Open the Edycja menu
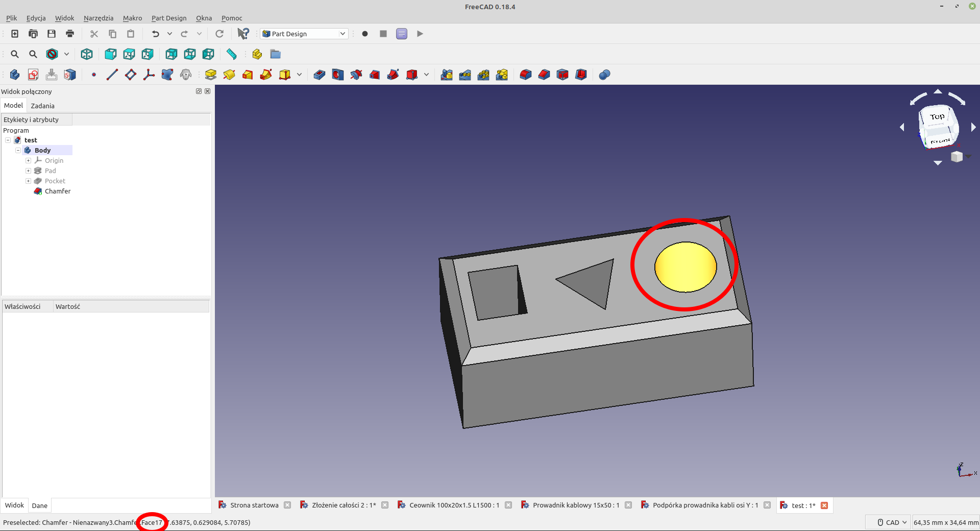The width and height of the screenshot is (980, 531). point(36,18)
